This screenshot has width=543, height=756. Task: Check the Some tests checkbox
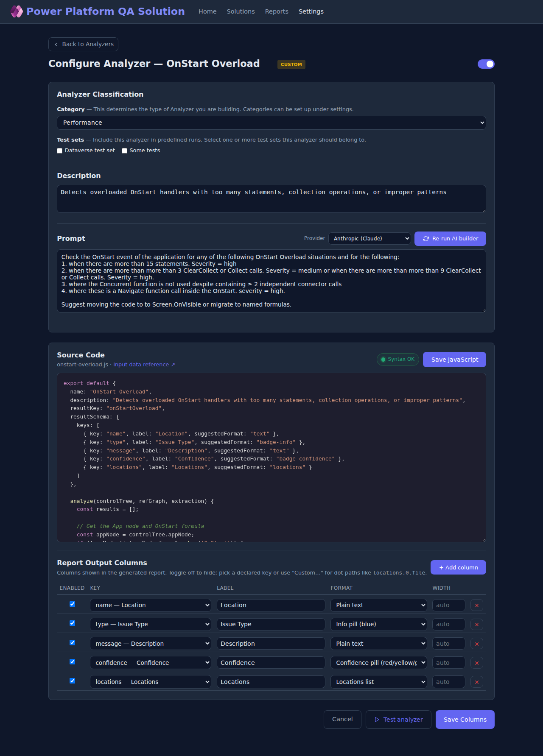(x=125, y=151)
